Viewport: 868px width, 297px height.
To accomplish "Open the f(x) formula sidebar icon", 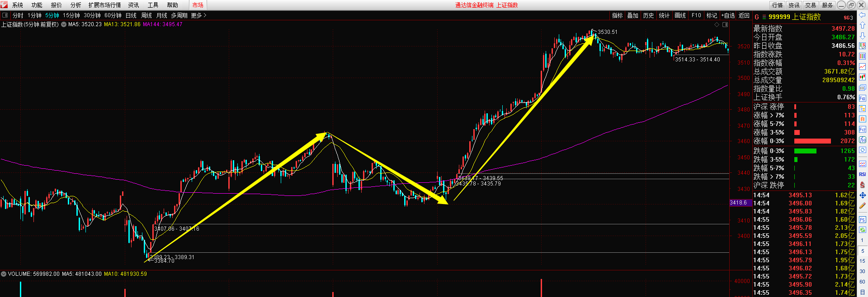I will click(862, 140).
